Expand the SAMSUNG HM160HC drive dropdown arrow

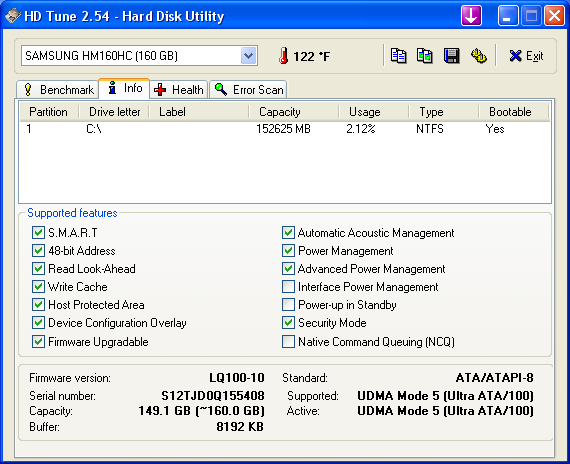pos(248,56)
